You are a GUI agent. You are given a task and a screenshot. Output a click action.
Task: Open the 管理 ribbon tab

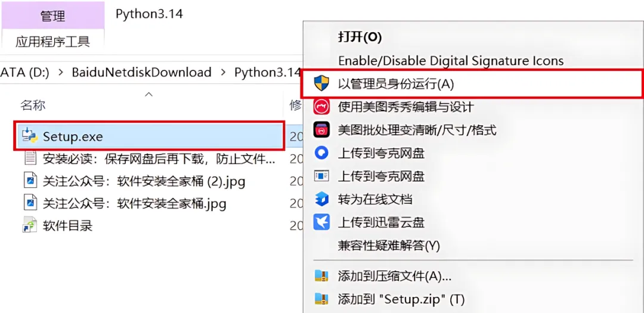[x=52, y=17]
